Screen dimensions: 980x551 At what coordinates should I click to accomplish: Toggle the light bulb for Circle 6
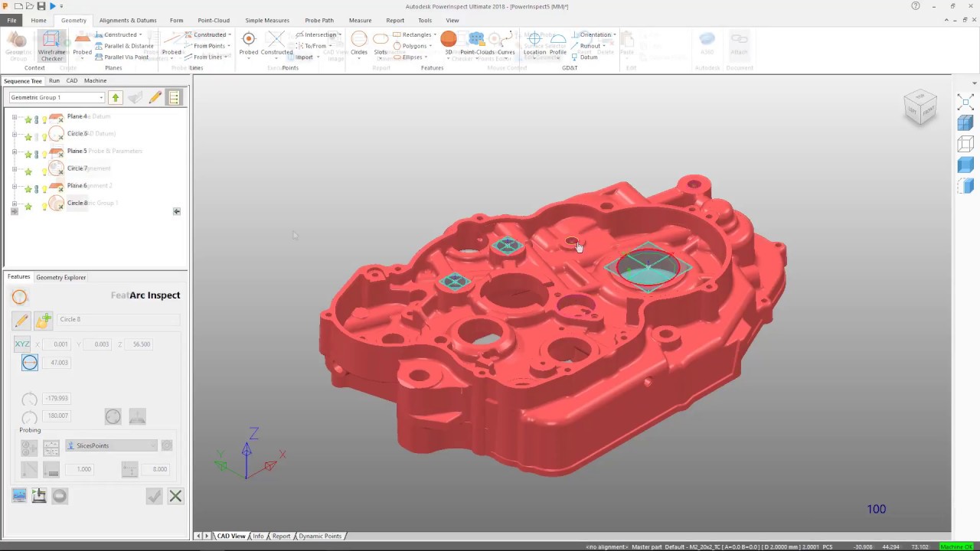[44, 136]
